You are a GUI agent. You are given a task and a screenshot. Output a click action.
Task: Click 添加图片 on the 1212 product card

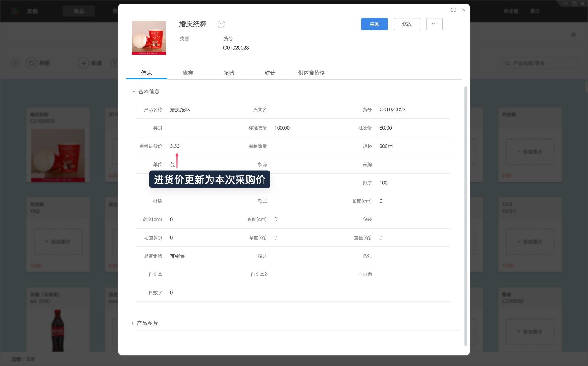click(530, 241)
